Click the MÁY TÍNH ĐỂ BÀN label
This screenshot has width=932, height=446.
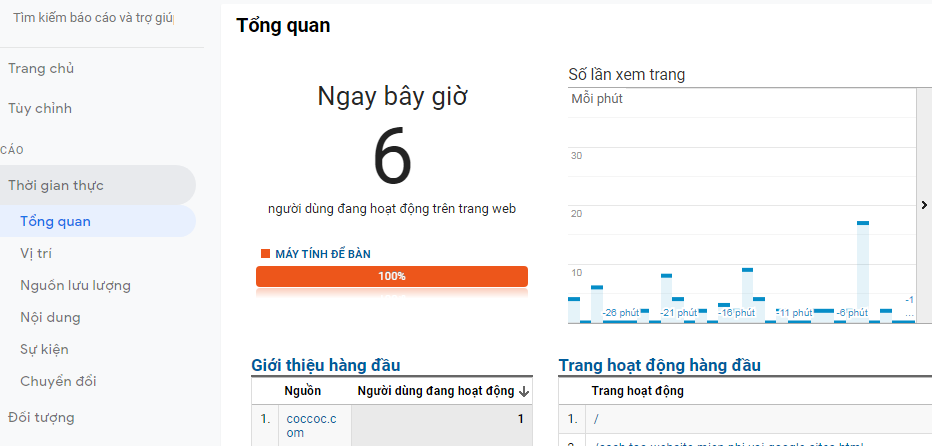coord(323,254)
